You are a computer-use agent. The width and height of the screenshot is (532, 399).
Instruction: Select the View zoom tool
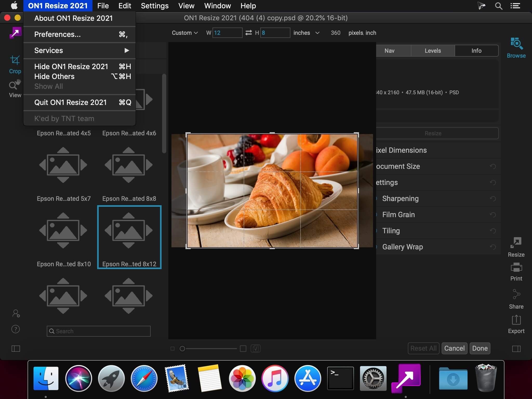click(15, 89)
